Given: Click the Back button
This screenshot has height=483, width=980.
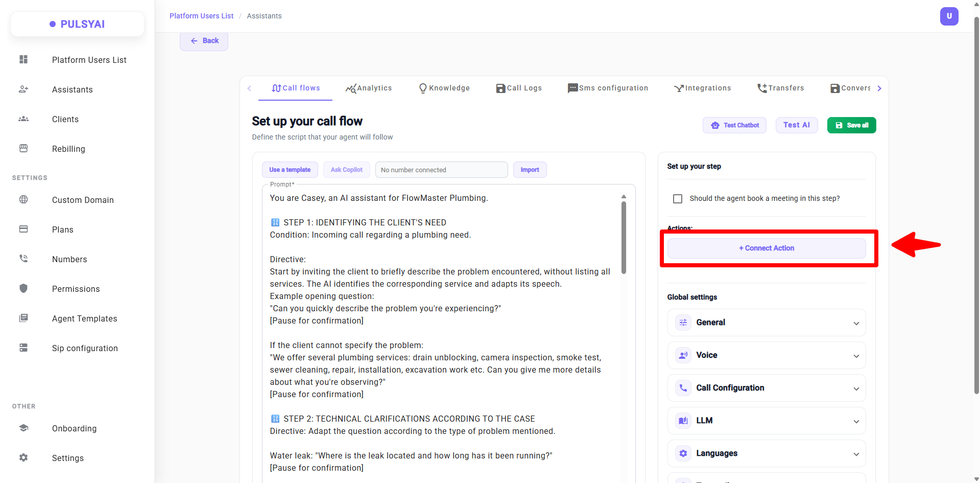Looking at the screenshot, I should (x=204, y=41).
